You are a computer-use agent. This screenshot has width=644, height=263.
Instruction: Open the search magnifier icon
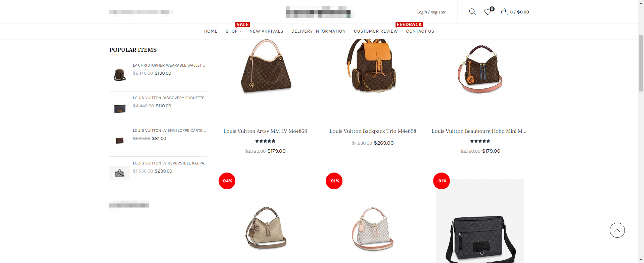[x=472, y=12]
